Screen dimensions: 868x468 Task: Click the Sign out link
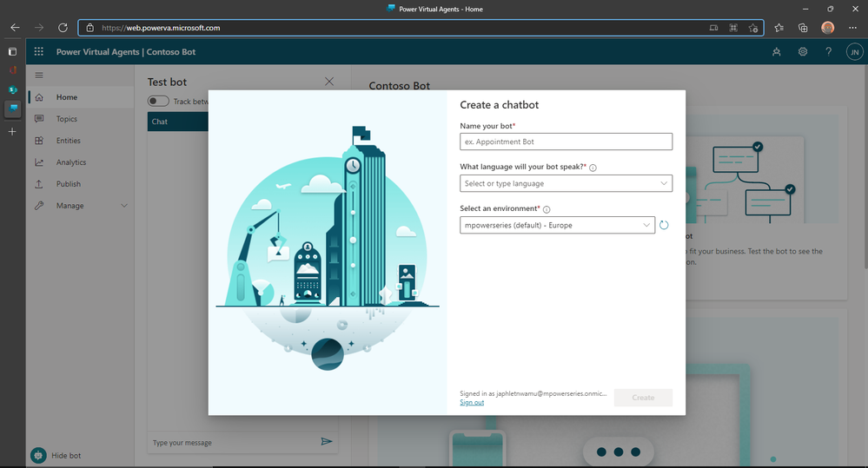coord(472,402)
